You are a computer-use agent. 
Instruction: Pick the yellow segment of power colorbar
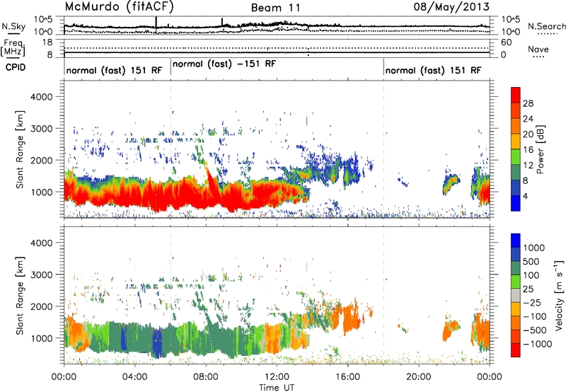click(x=516, y=141)
